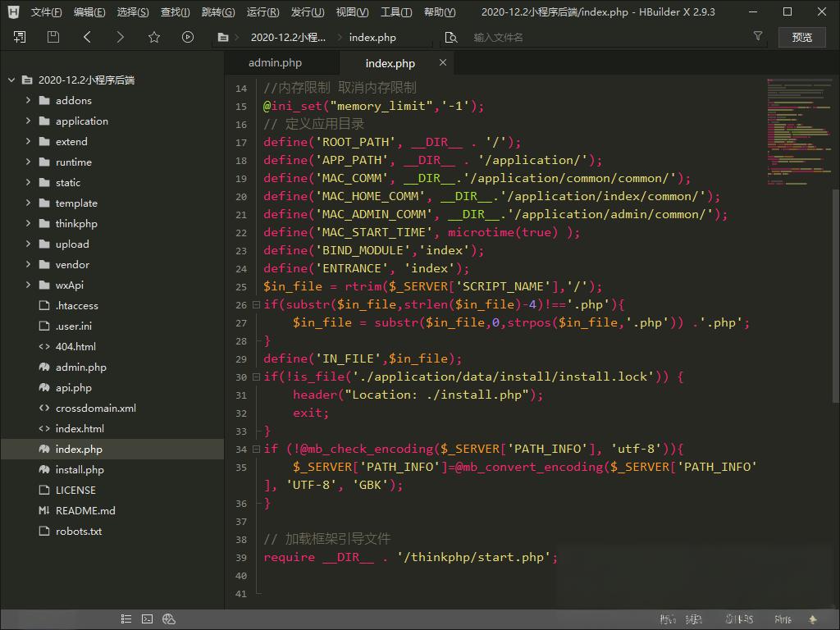Open the 视图(V) menu
Image resolution: width=840 pixels, height=630 pixels.
coord(352,11)
